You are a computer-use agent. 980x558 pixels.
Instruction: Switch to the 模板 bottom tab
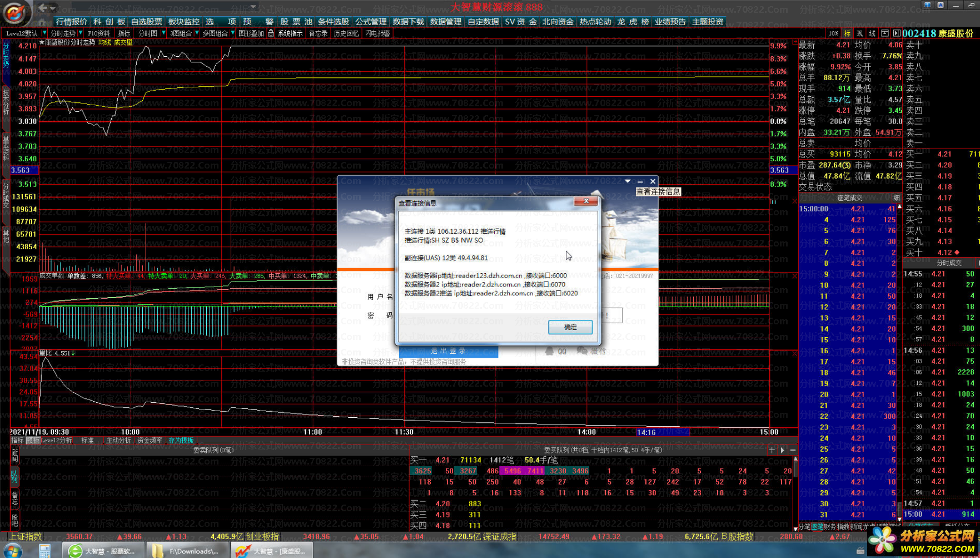point(33,441)
